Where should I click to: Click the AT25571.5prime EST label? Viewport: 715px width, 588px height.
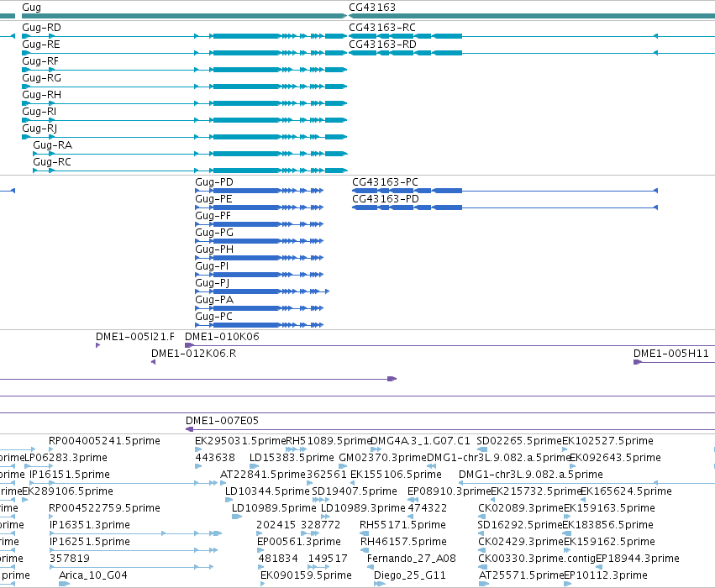(521, 575)
